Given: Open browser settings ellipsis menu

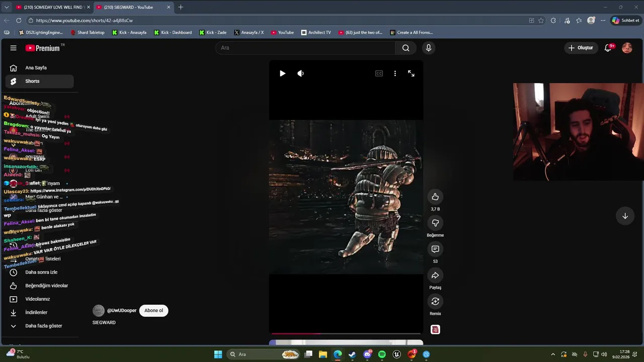Looking at the screenshot, I should tap(603, 21).
